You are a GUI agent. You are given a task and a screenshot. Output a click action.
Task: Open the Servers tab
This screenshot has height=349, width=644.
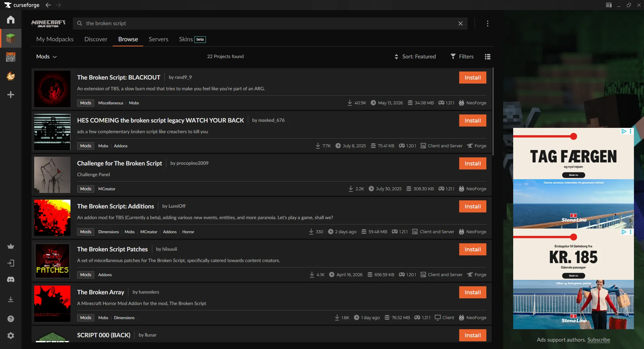point(159,39)
